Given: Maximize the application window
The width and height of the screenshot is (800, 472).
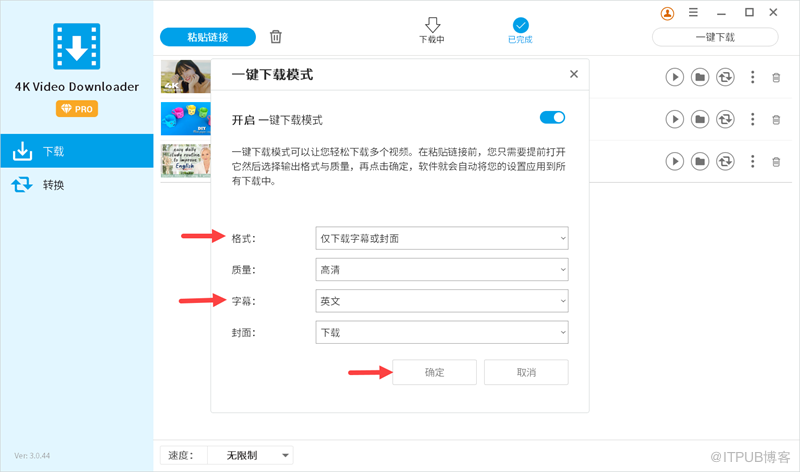Looking at the screenshot, I should (749, 12).
